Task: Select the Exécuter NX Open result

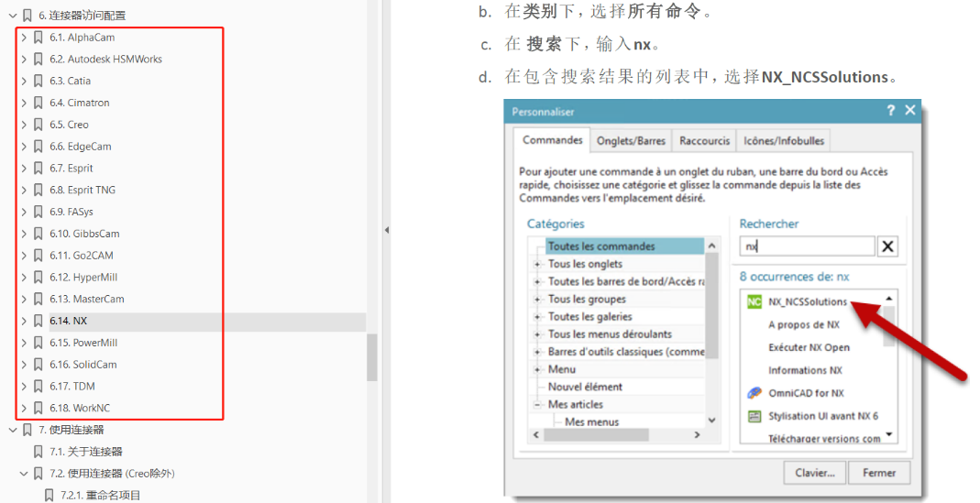Action: (x=809, y=347)
